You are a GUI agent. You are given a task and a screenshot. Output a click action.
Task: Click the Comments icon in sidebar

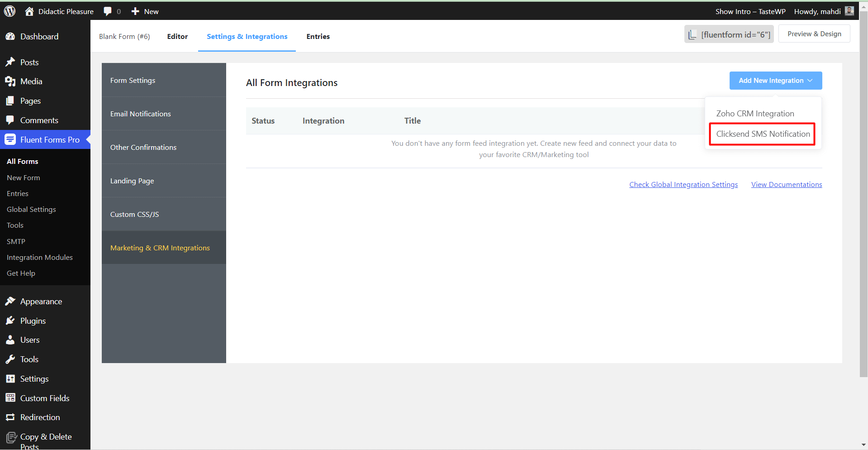10,120
